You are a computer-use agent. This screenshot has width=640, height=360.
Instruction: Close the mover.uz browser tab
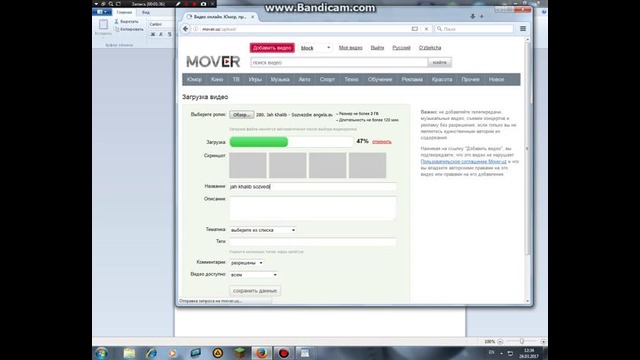click(x=253, y=17)
